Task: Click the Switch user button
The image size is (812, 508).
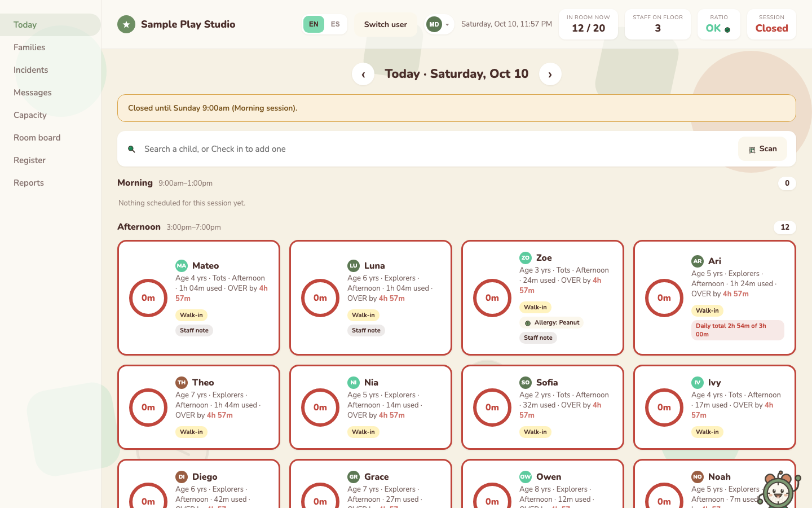Action: click(386, 24)
